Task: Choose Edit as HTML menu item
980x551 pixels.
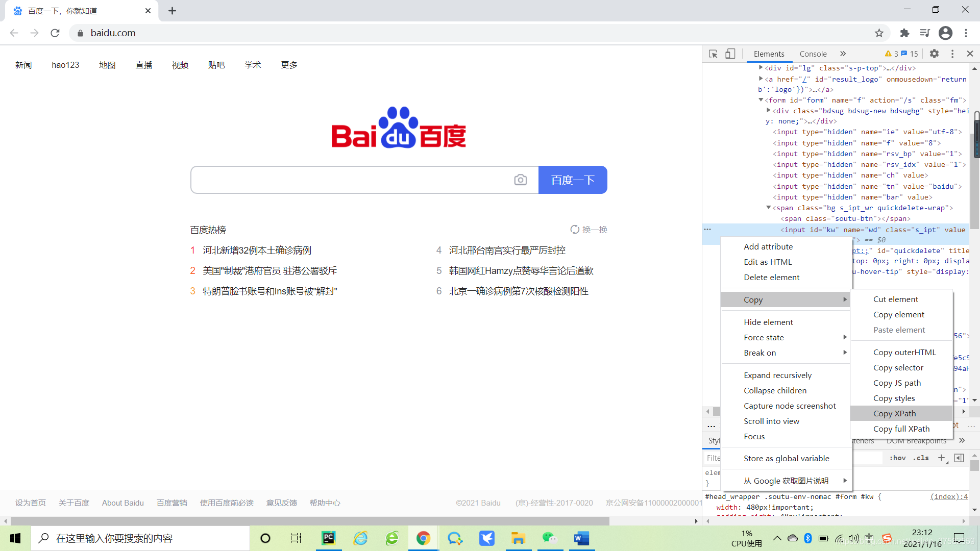Action: (768, 262)
